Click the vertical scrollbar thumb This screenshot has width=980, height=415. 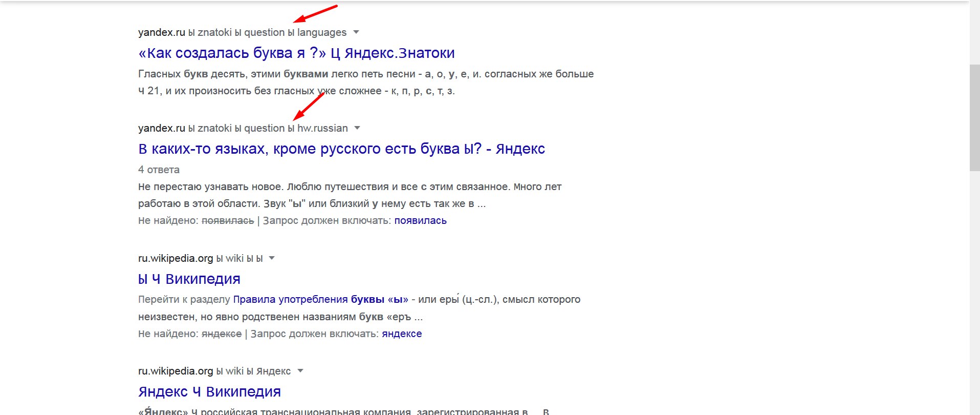point(975,118)
